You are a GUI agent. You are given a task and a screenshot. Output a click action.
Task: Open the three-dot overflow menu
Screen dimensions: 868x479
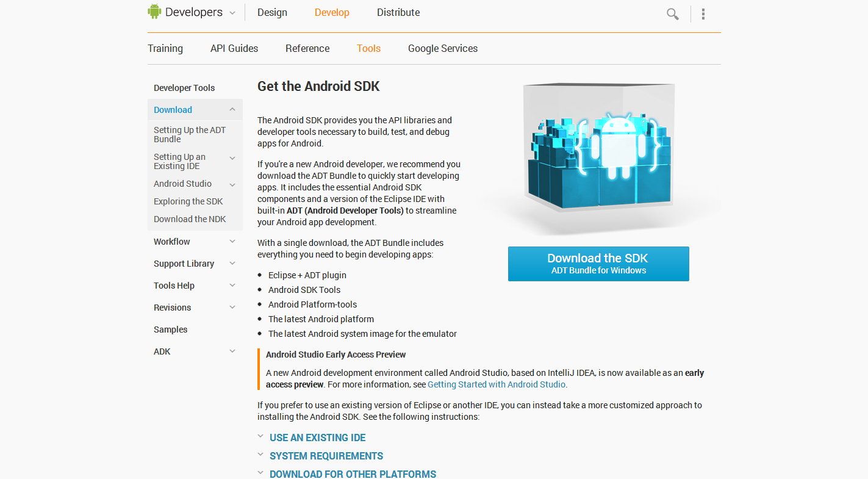click(703, 14)
